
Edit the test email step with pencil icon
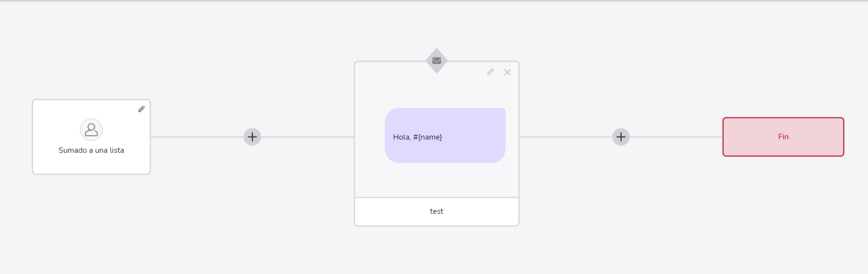pyautogui.click(x=490, y=72)
